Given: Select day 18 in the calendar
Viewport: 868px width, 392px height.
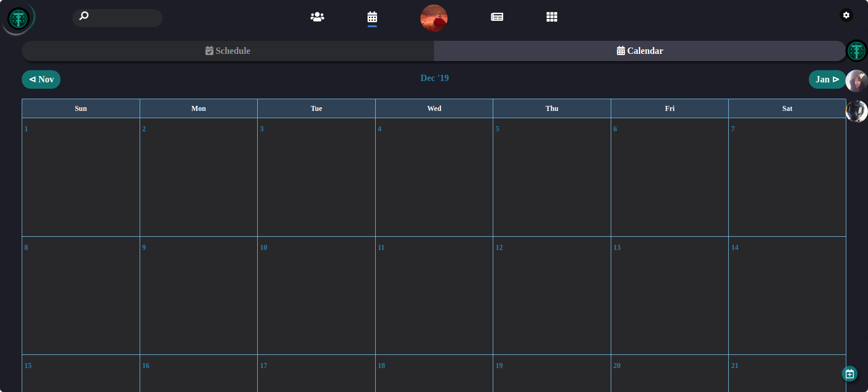Looking at the screenshot, I should [x=434, y=373].
